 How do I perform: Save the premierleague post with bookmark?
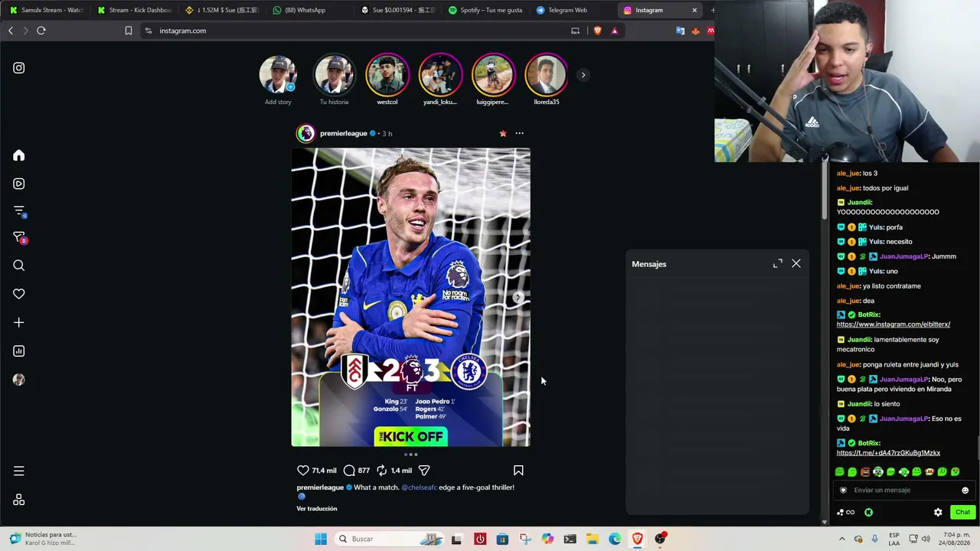(518, 471)
